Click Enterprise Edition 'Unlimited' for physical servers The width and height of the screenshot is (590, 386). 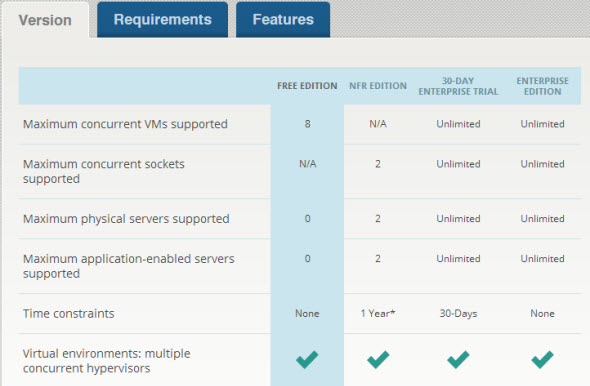(542, 219)
